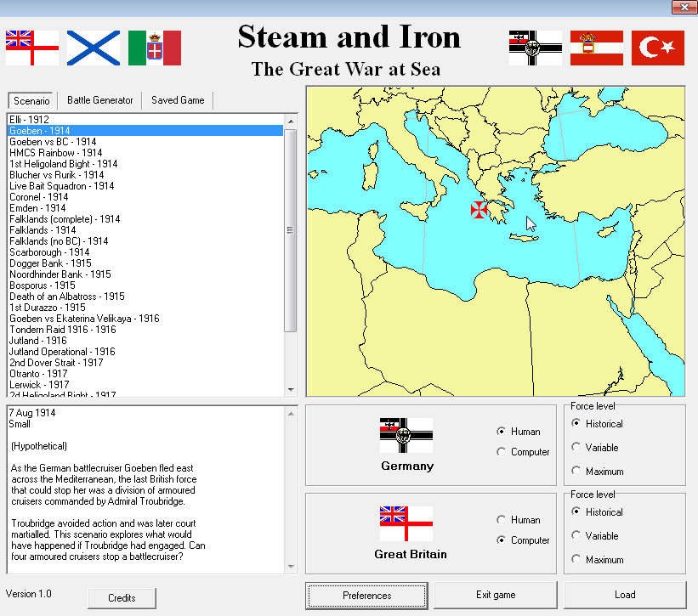This screenshot has height=616, width=698.
Task: Select Jutland - 1916 scenario
Action: coord(38,341)
